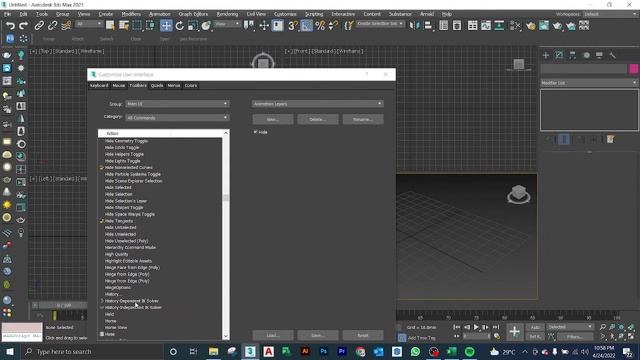Viewport: 640px width, 360px height.
Task: Open the Material Editor teapot-sphere icon
Action: (530, 26)
